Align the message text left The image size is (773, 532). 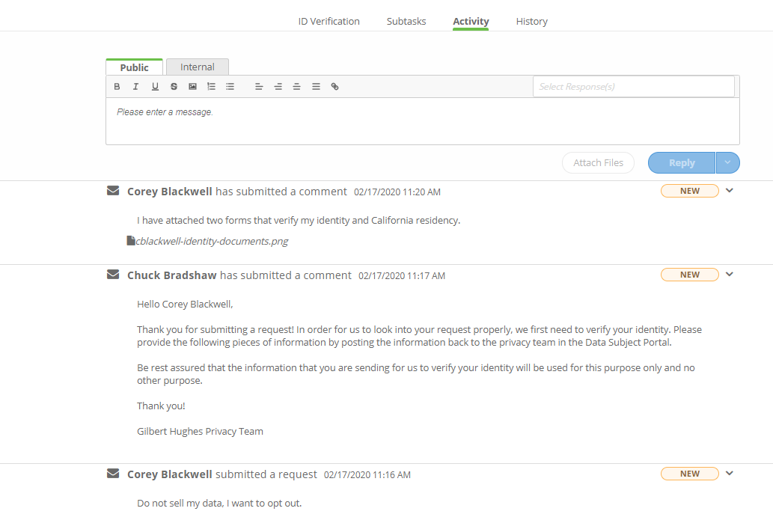tap(259, 87)
